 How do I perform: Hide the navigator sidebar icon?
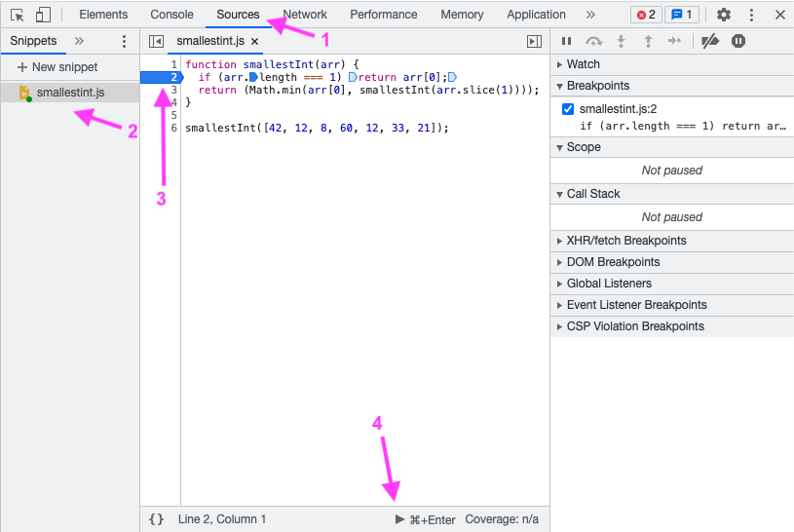(x=156, y=41)
